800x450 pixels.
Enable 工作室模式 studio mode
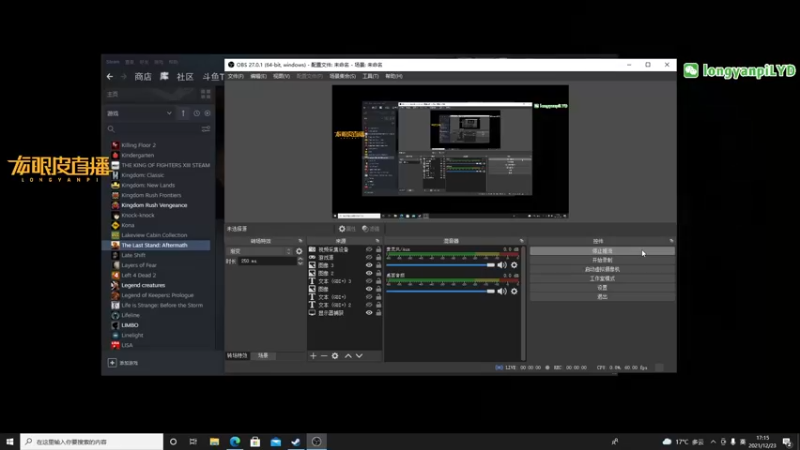point(602,279)
